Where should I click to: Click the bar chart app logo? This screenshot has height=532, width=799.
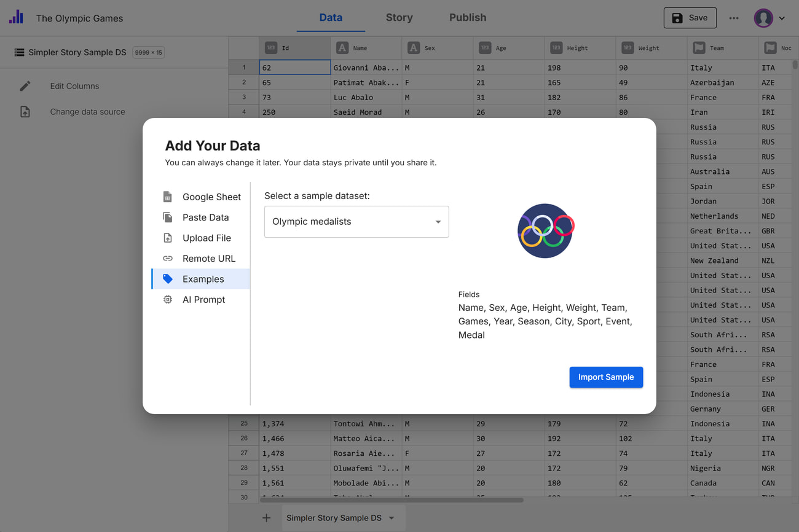17,17
